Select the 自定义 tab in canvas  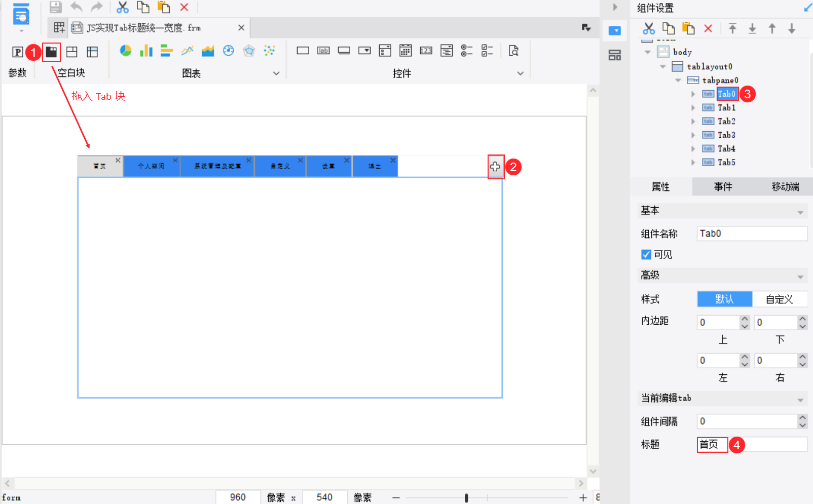coord(280,166)
